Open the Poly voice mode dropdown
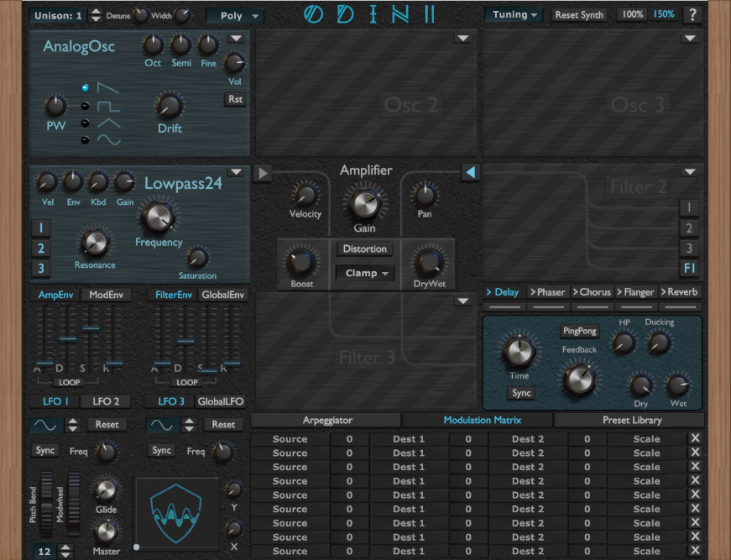Screen dimensions: 731x560 click(x=236, y=16)
